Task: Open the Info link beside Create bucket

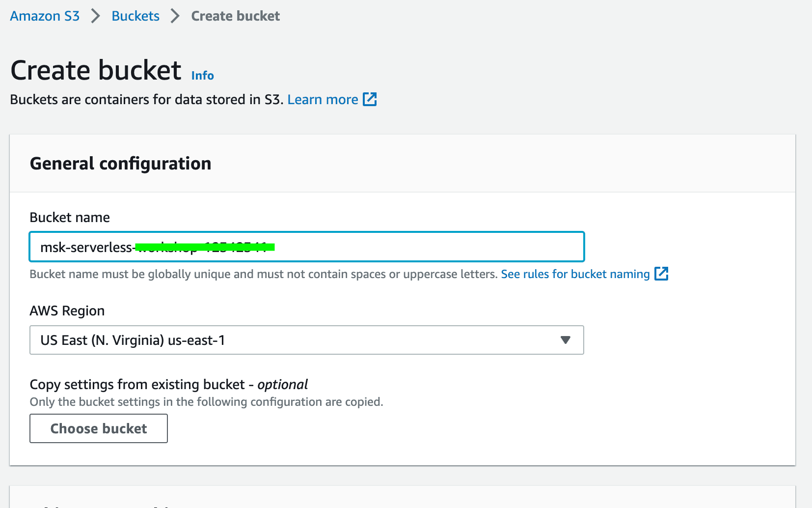Action: 202,76
